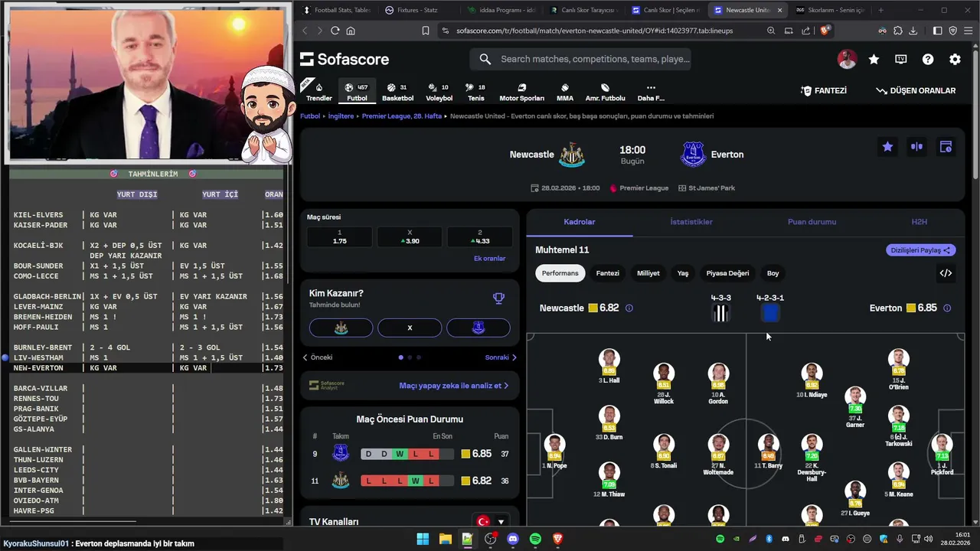Open the TV schedule icon in header
This screenshot has height=551, width=980.
pyautogui.click(x=900, y=59)
